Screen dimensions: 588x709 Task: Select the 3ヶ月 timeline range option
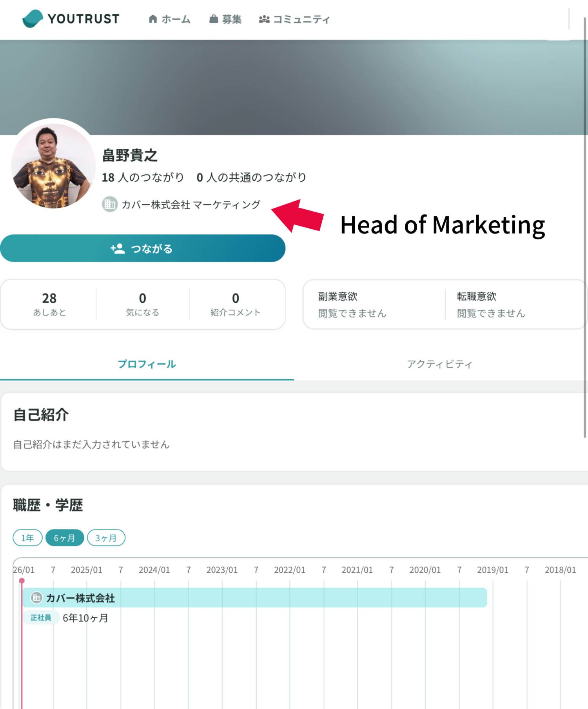pos(106,538)
